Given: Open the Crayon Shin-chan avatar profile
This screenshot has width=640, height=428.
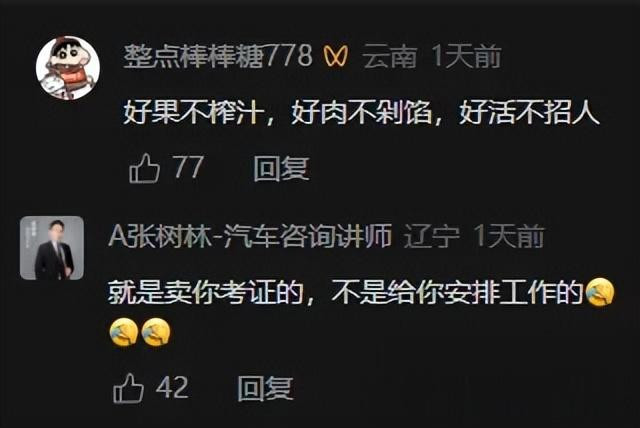Looking at the screenshot, I should [68, 68].
